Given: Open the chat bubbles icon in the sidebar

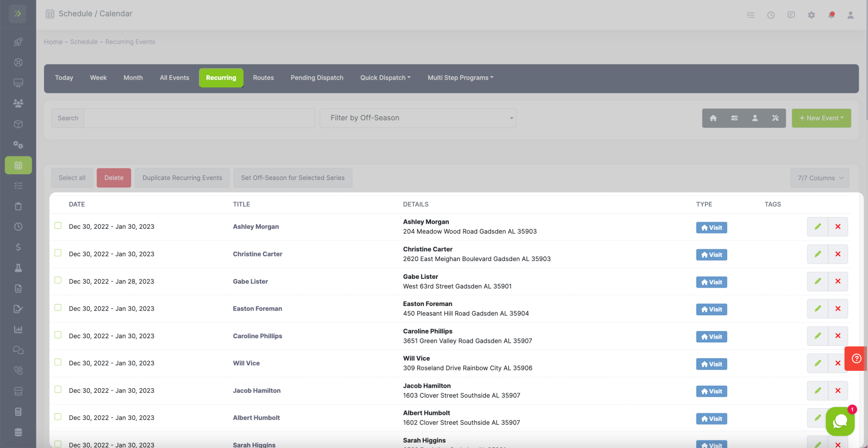Looking at the screenshot, I should point(18,350).
